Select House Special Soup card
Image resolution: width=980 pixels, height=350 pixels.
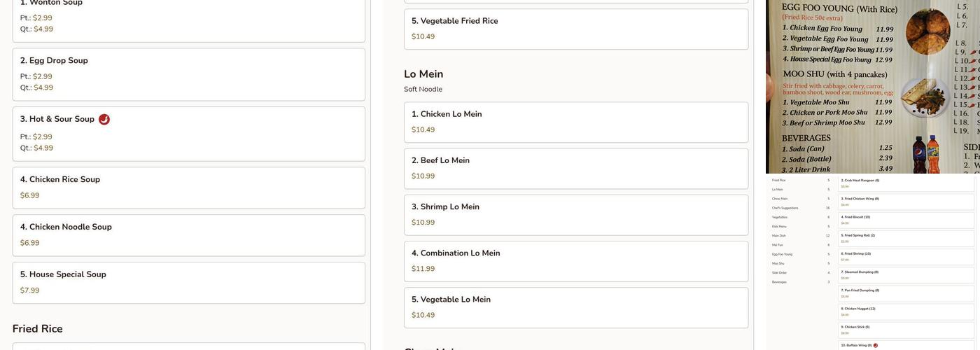(x=188, y=282)
